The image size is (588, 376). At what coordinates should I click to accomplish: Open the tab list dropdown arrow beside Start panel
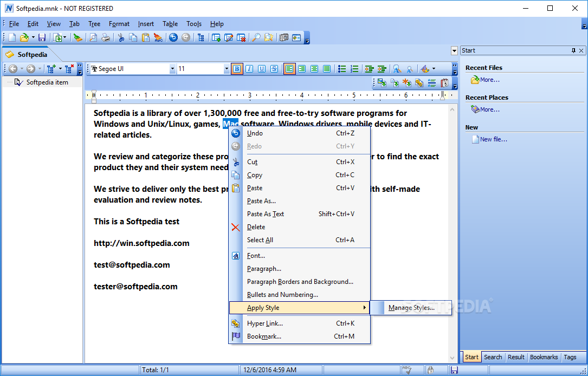[x=455, y=50]
